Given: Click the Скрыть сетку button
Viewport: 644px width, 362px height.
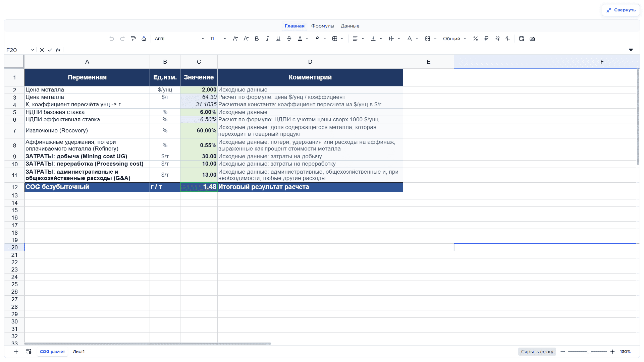Looking at the screenshot, I should coord(537,352).
